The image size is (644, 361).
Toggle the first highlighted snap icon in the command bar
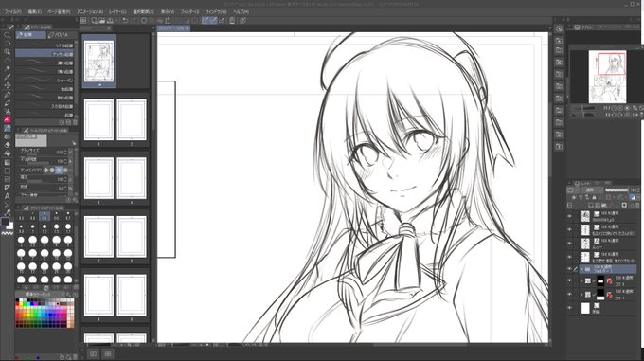[205, 20]
